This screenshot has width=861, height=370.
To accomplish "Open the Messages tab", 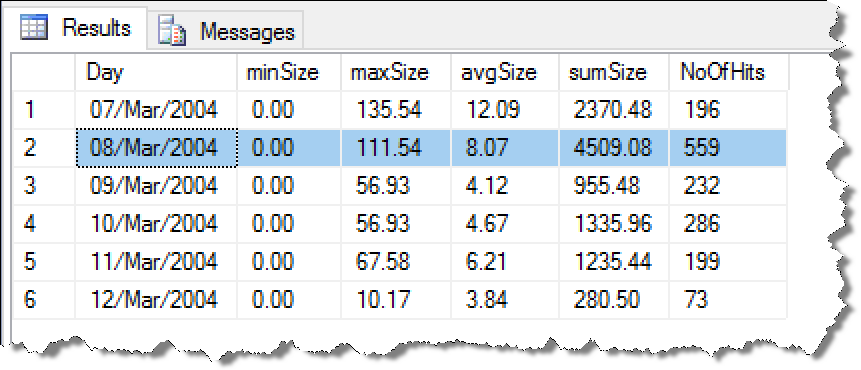I will 226,31.
